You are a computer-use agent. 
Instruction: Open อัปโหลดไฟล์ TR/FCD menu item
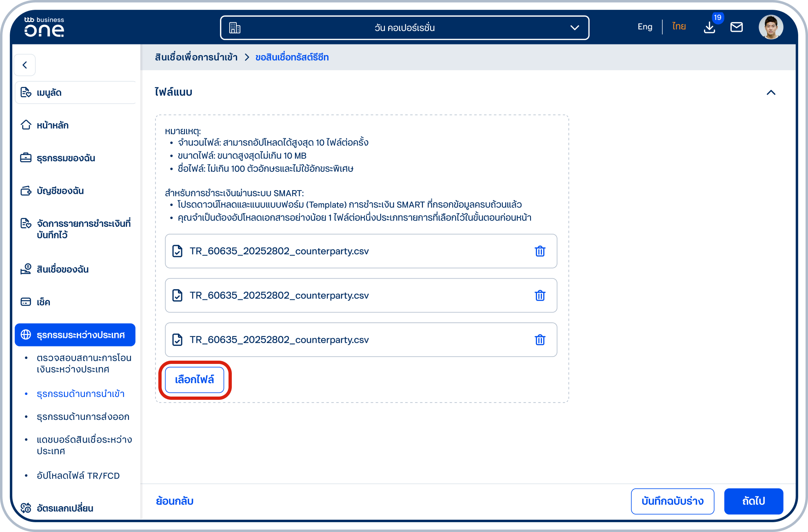(78, 476)
